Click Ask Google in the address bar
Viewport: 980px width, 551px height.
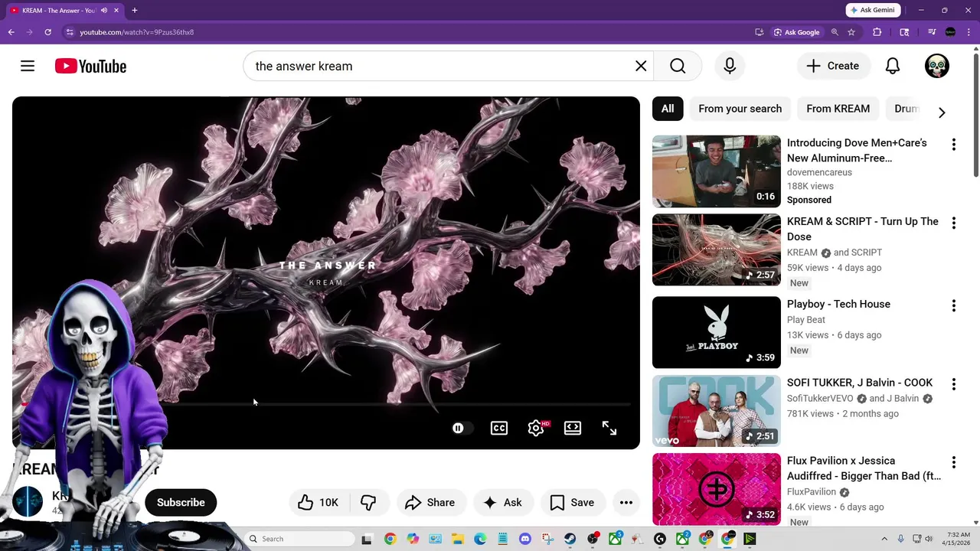click(x=796, y=32)
